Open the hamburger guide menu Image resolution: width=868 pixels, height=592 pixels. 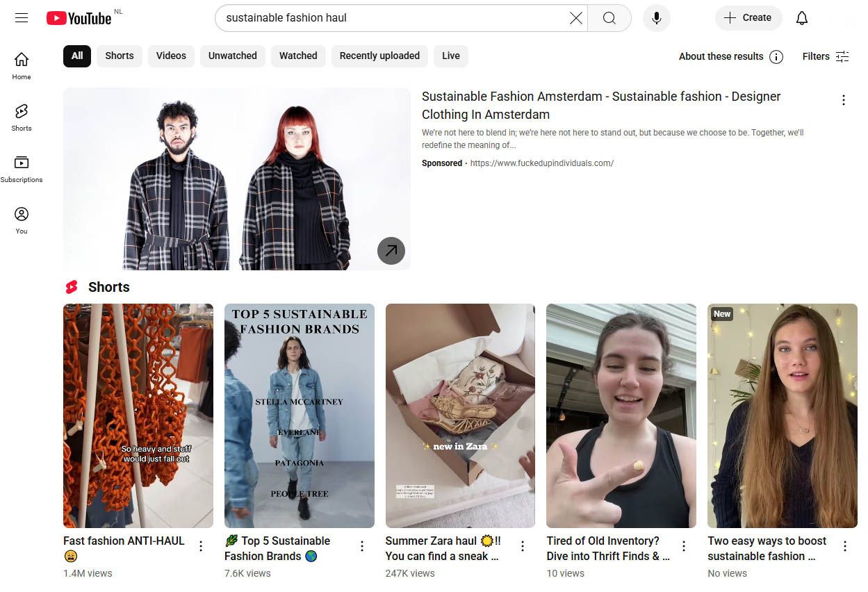click(22, 18)
